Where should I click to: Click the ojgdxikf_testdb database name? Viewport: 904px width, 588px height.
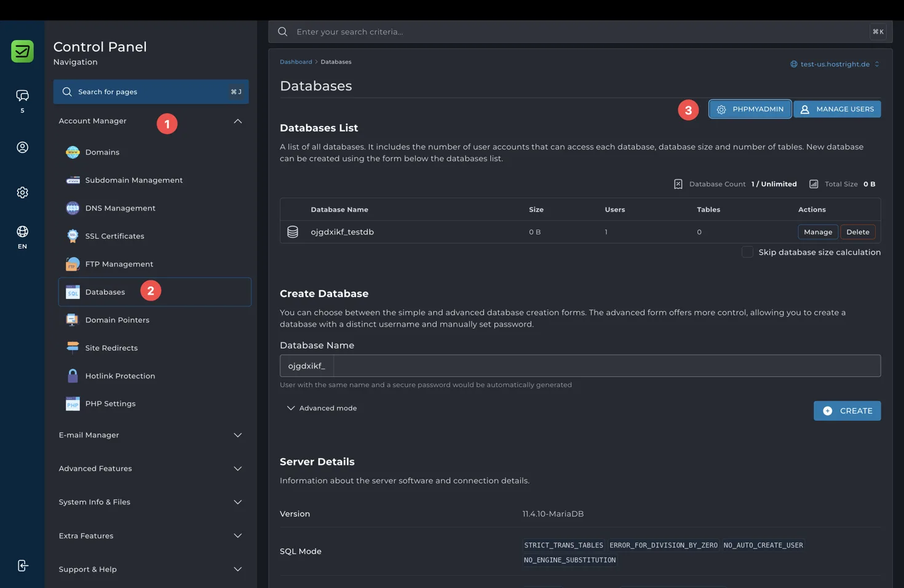click(x=342, y=232)
